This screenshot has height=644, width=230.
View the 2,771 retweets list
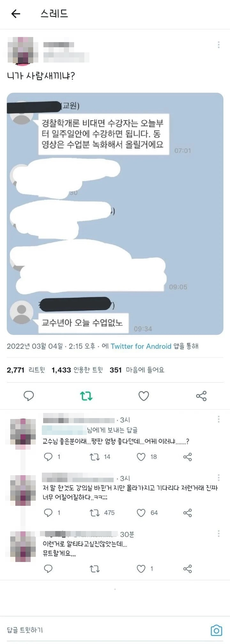pos(26,370)
